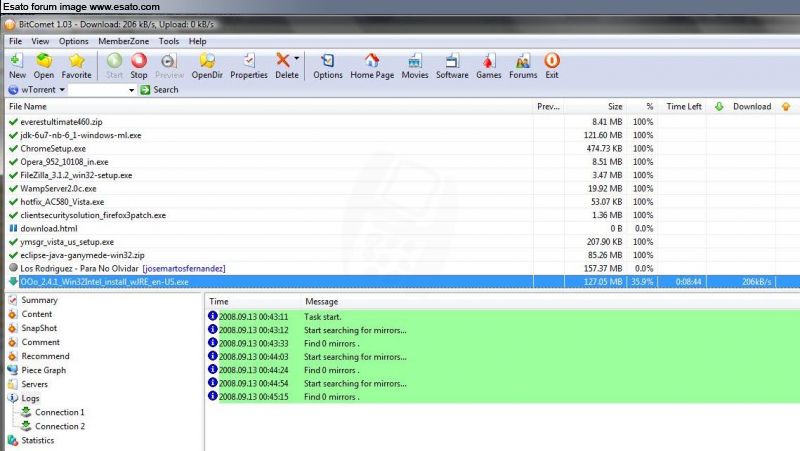800x451 pixels.
Task: Open the Statistics panel item
Action: click(38, 440)
